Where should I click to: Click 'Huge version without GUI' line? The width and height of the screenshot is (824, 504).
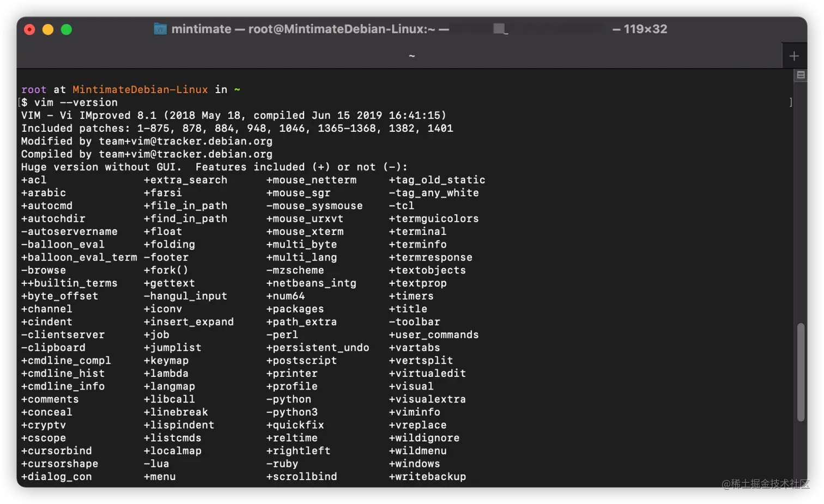click(214, 167)
